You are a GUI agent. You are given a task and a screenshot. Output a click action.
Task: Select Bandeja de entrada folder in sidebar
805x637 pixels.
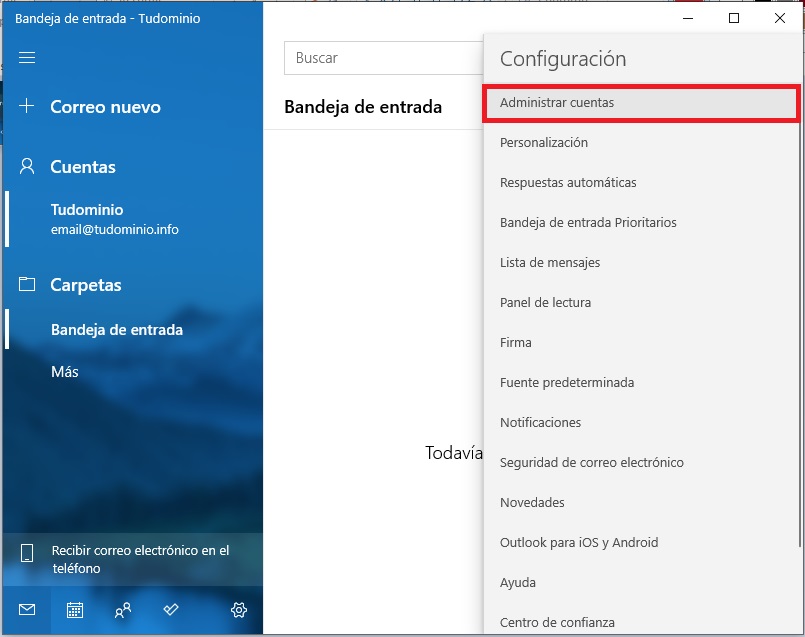(x=133, y=330)
